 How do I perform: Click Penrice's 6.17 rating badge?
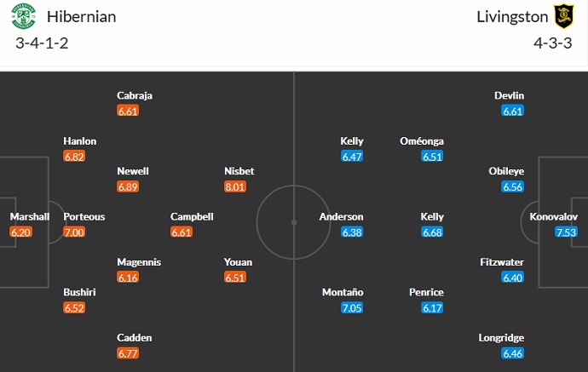click(432, 308)
